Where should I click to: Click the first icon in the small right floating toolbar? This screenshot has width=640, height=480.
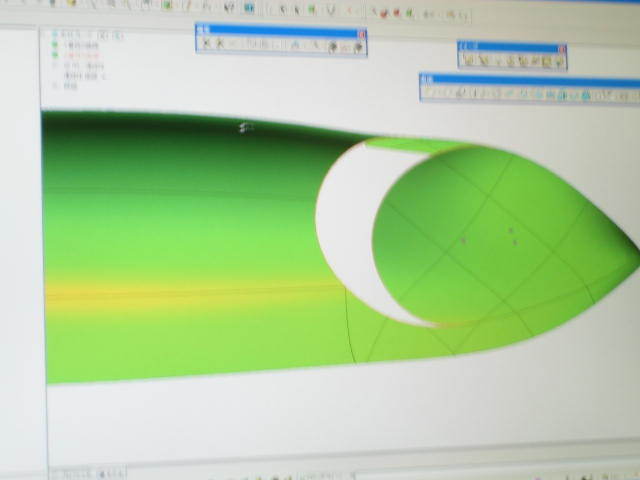(466, 60)
